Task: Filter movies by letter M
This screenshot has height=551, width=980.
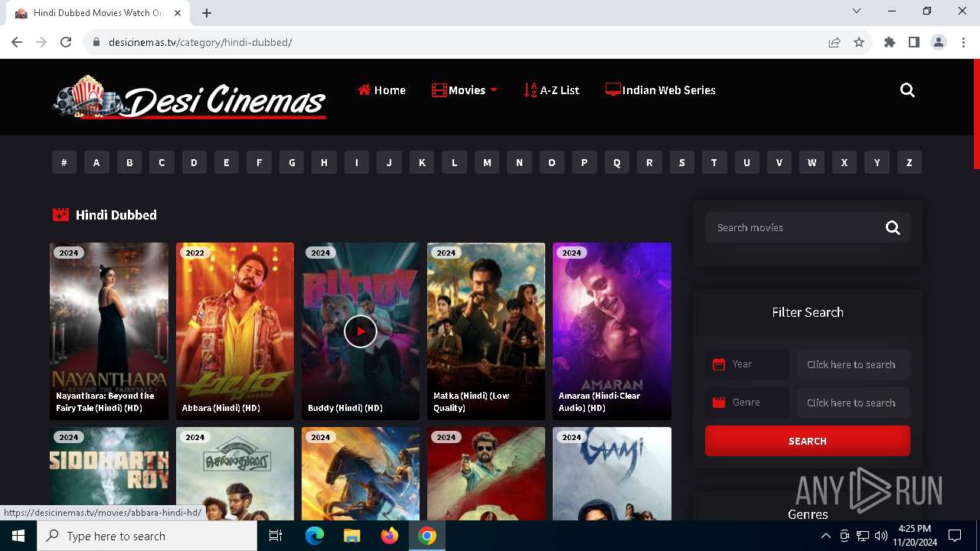Action: click(x=487, y=162)
